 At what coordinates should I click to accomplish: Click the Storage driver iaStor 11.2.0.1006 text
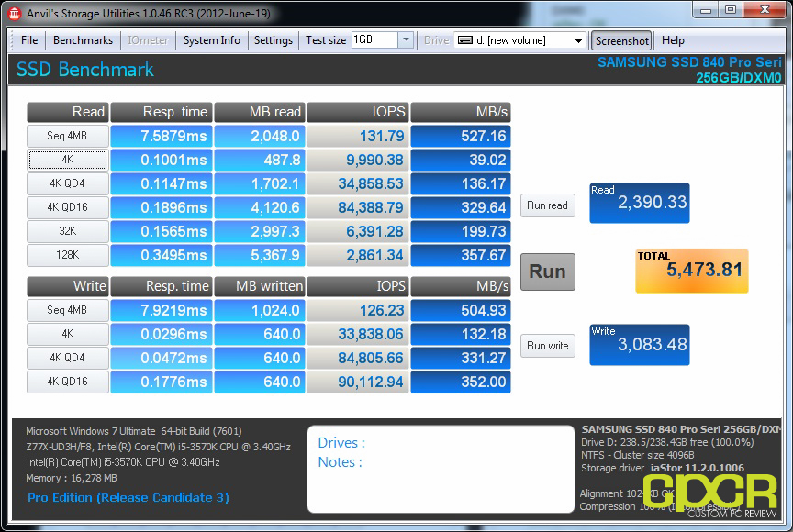point(663,468)
